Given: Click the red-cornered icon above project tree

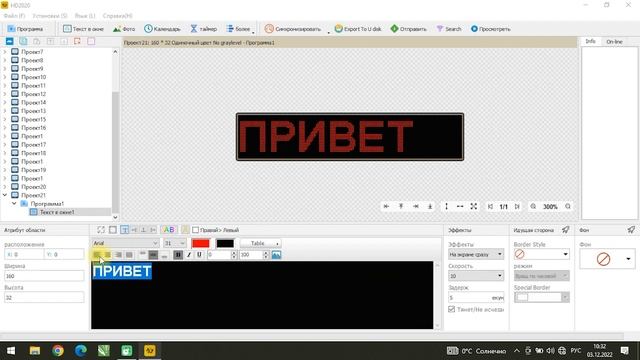Looking at the screenshot, I should [77, 41].
